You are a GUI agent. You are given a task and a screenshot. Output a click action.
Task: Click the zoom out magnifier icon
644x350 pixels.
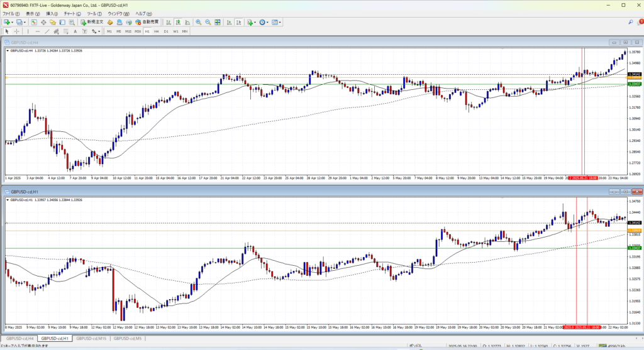[x=207, y=23]
